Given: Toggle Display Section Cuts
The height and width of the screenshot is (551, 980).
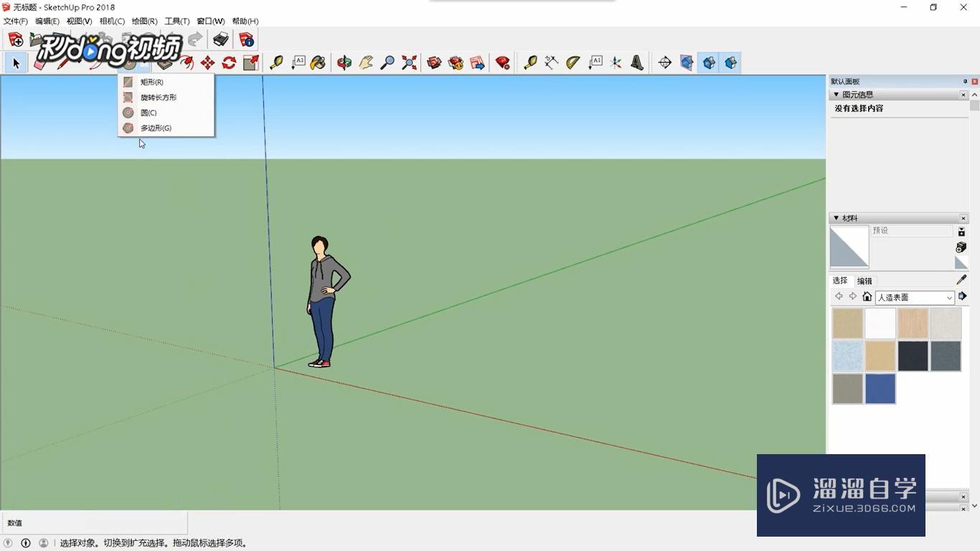Looking at the screenshot, I should pos(709,63).
